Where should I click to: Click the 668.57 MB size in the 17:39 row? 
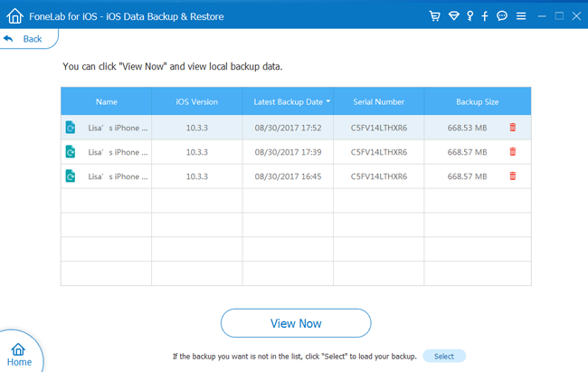(x=467, y=152)
